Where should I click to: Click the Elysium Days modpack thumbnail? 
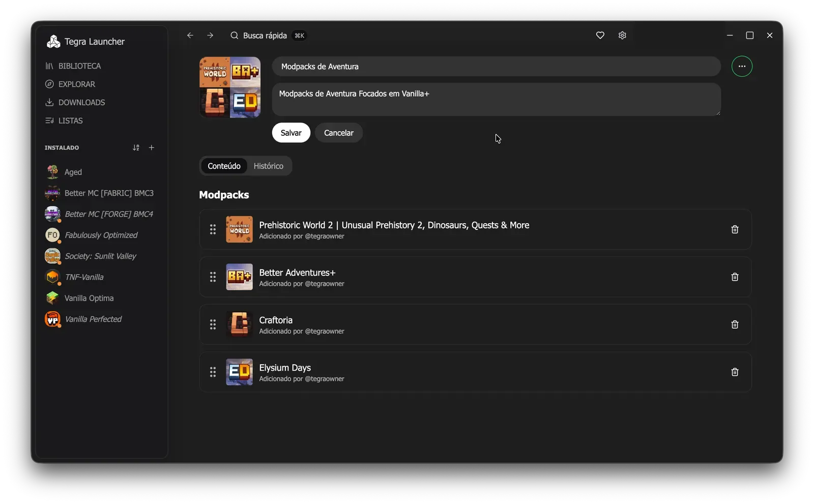[239, 372]
